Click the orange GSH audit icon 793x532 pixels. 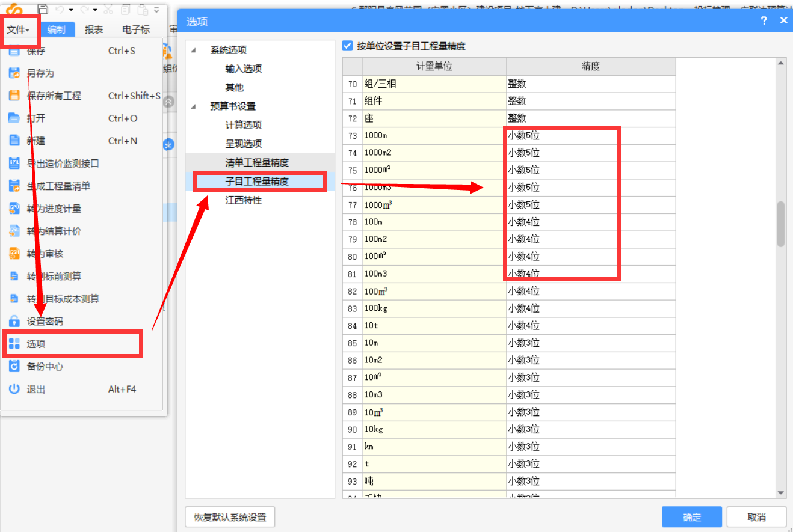[x=14, y=254]
